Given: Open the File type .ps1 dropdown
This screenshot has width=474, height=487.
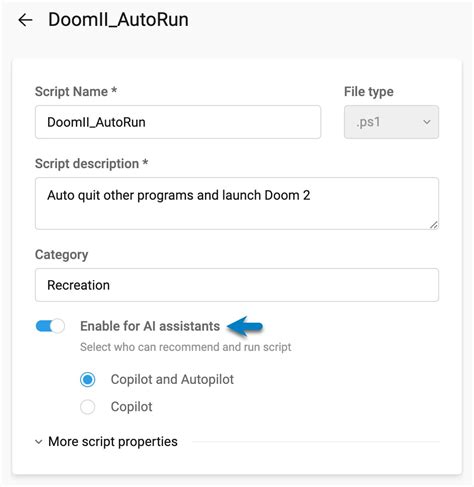Looking at the screenshot, I should (391, 122).
